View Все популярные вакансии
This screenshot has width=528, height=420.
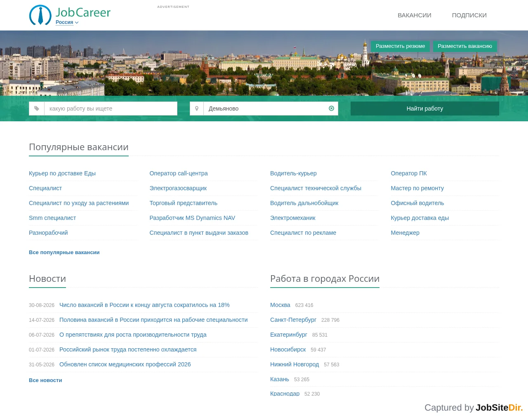coord(64,252)
